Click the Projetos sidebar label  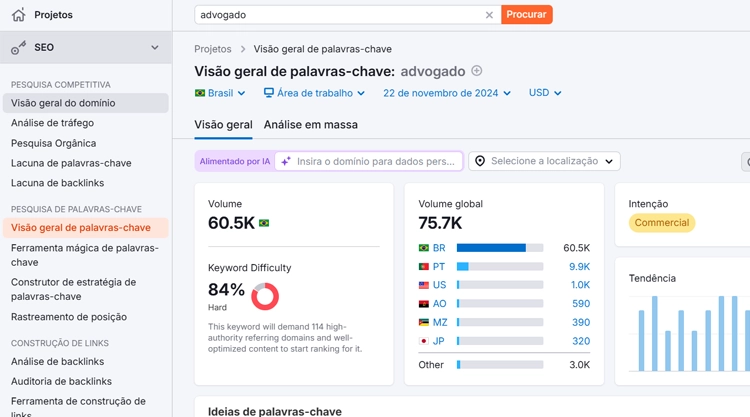click(54, 15)
